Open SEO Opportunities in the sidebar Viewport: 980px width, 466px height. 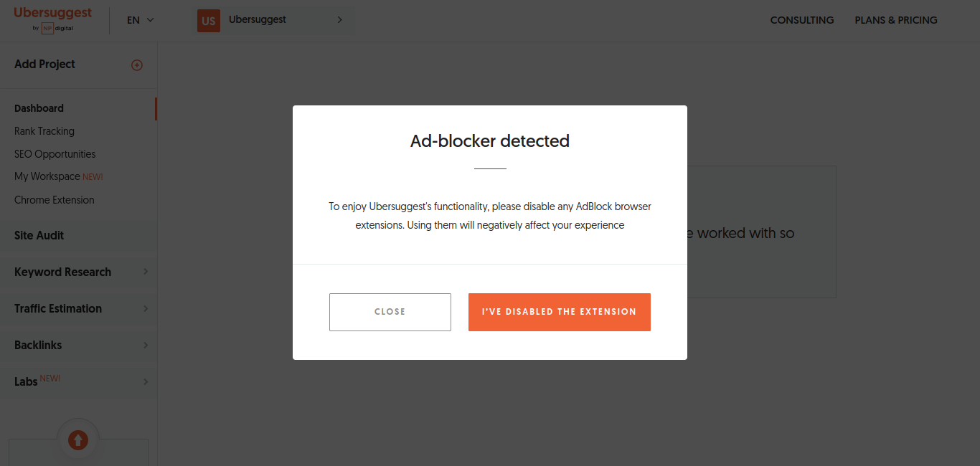[x=55, y=154]
